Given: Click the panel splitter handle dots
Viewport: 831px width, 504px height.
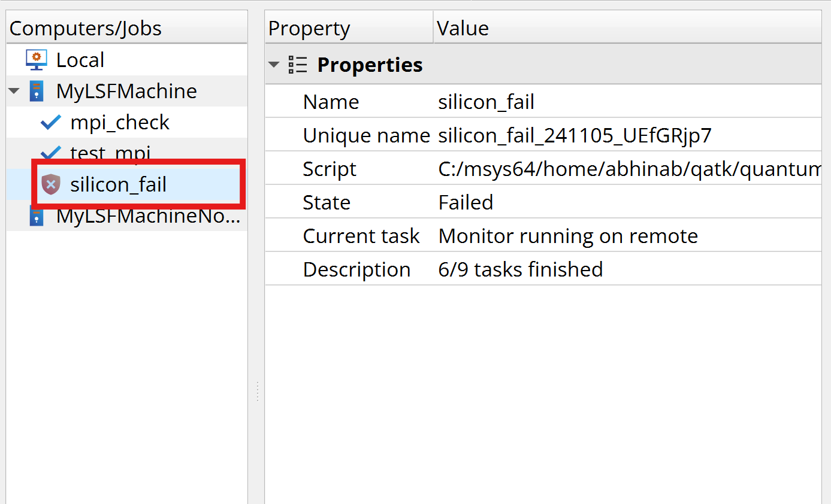Looking at the screenshot, I should tap(258, 391).
